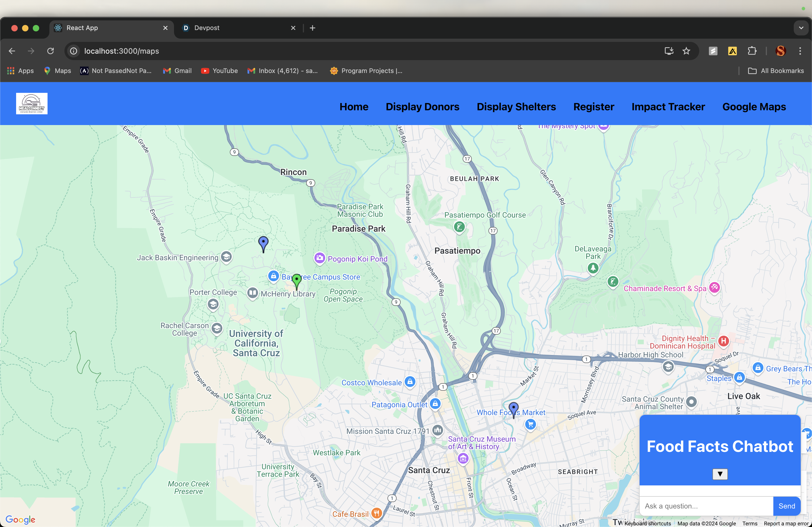The image size is (812, 527).
Task: Collapse the Food Facts Chatbot panel arrow
Action: 720,474
